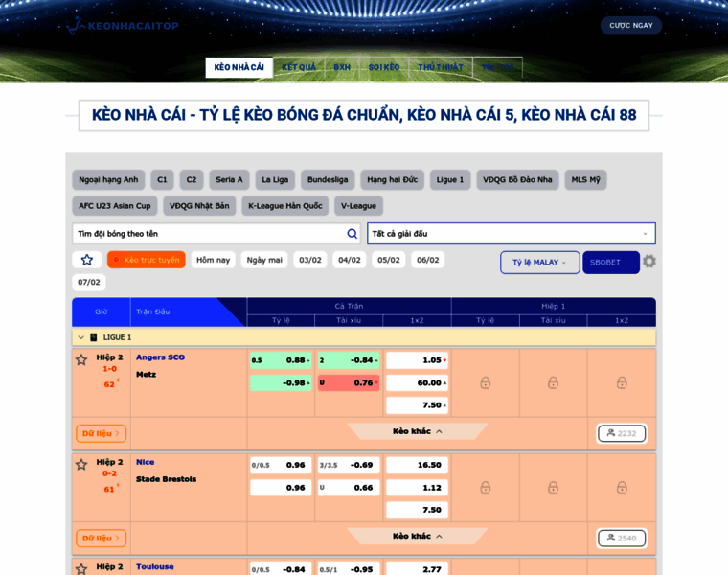This screenshot has height=575, width=728.
Task: Click the Angers SCO team link
Action: [160, 357]
